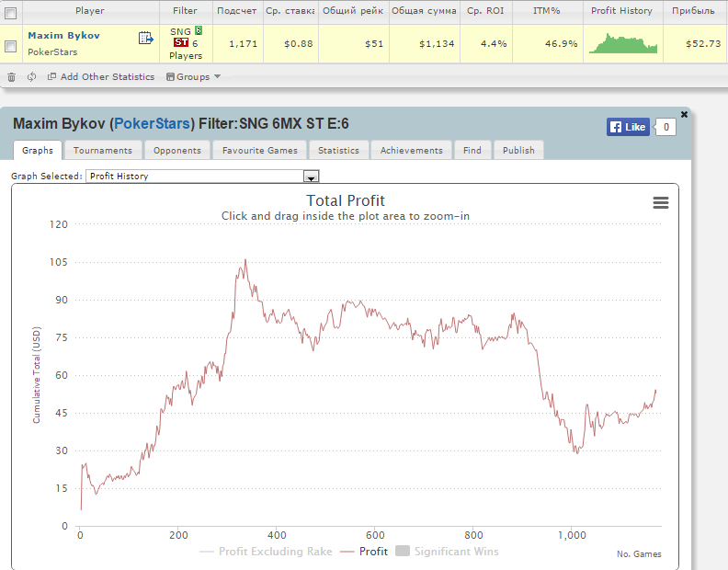Open the Favourite Games tab
Image resolution: width=728 pixels, height=570 pixels.
coord(259,150)
